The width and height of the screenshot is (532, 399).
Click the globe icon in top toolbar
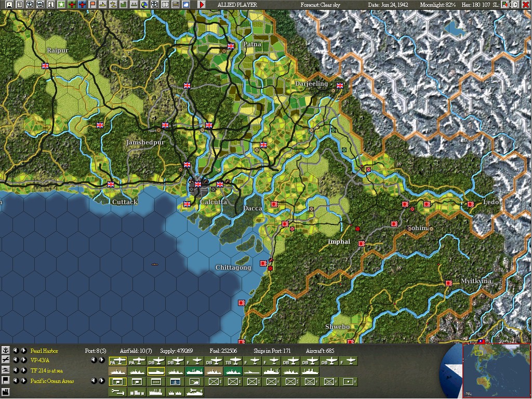(144, 4)
